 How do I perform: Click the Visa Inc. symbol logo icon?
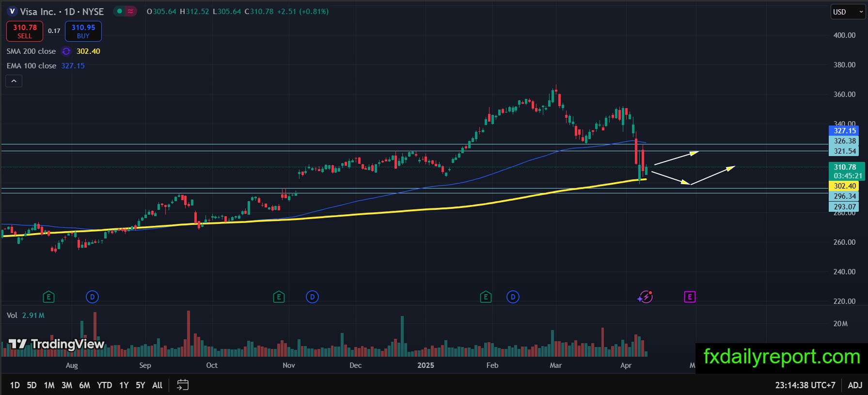tap(12, 11)
